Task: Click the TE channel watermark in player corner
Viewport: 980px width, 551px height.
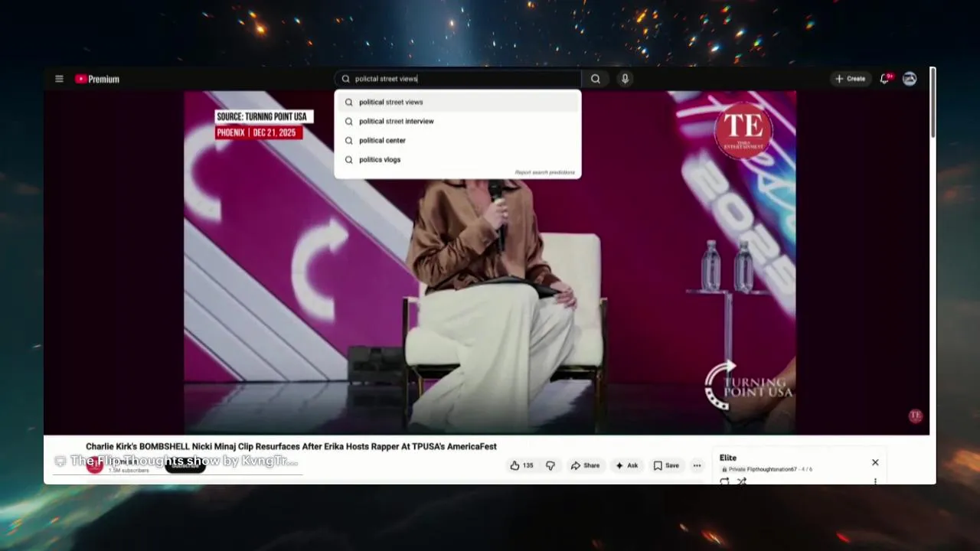Action: (x=915, y=416)
